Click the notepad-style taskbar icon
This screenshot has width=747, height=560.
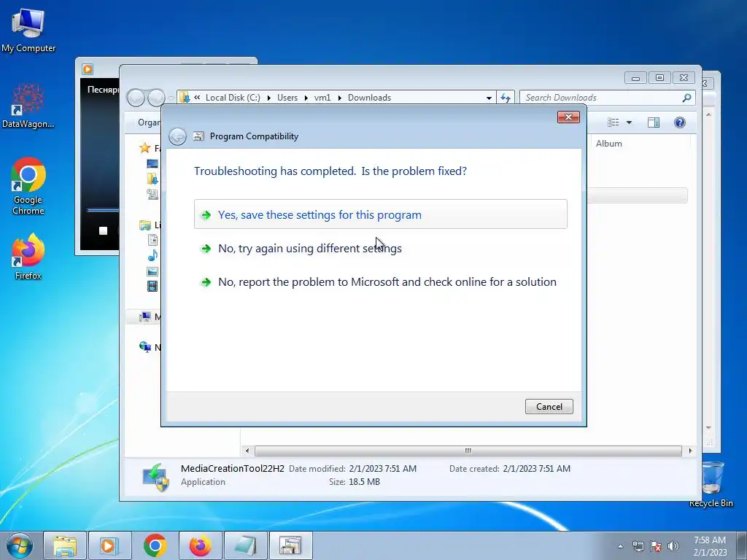[x=245, y=545]
